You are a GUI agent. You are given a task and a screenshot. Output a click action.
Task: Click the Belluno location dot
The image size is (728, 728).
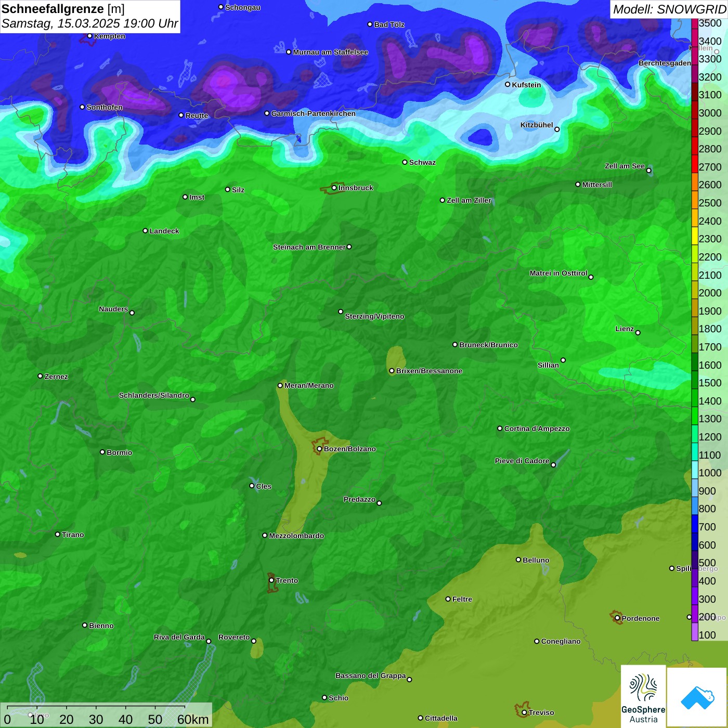(518, 560)
